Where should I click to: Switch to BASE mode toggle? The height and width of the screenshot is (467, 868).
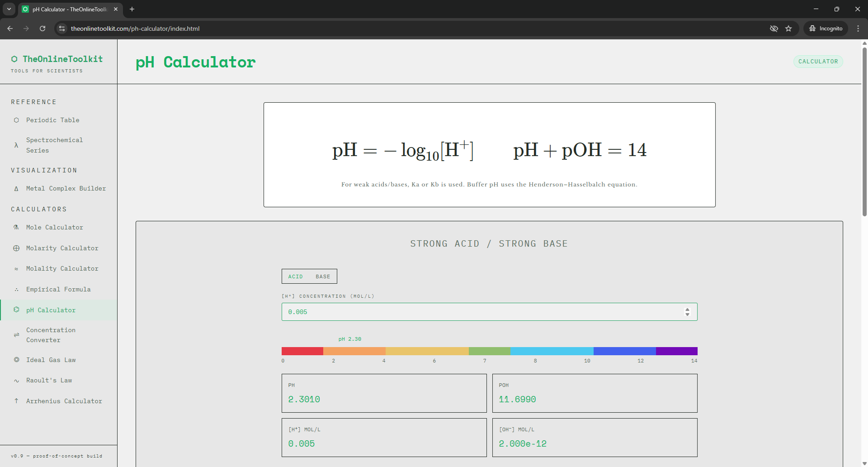(x=323, y=276)
